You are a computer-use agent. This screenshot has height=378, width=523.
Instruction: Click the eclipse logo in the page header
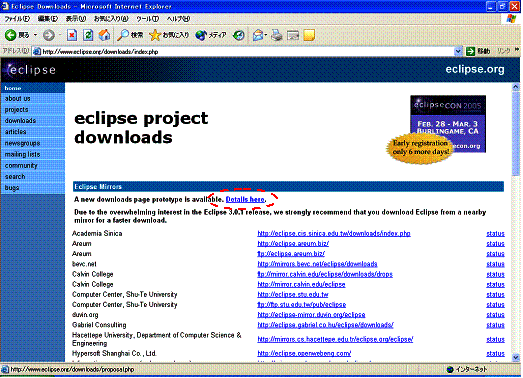tap(31, 69)
